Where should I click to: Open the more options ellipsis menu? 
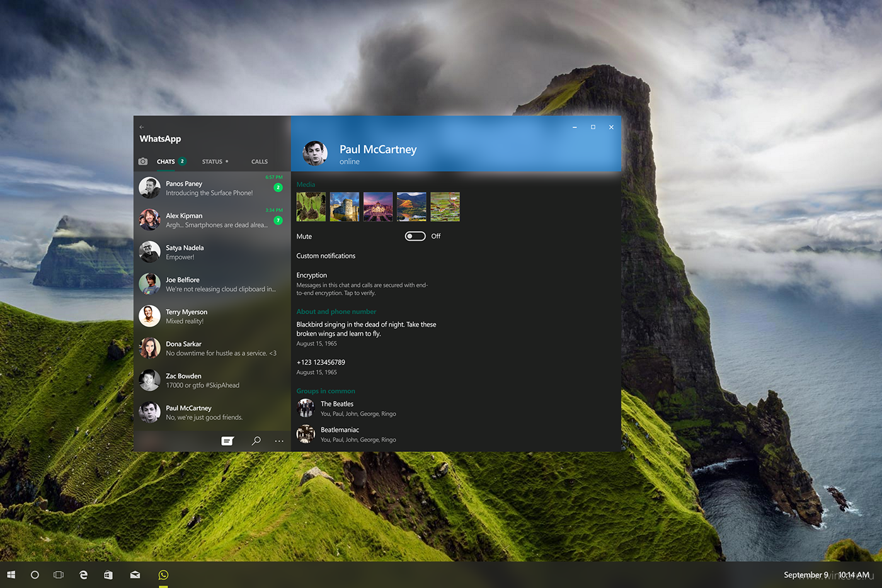[279, 441]
